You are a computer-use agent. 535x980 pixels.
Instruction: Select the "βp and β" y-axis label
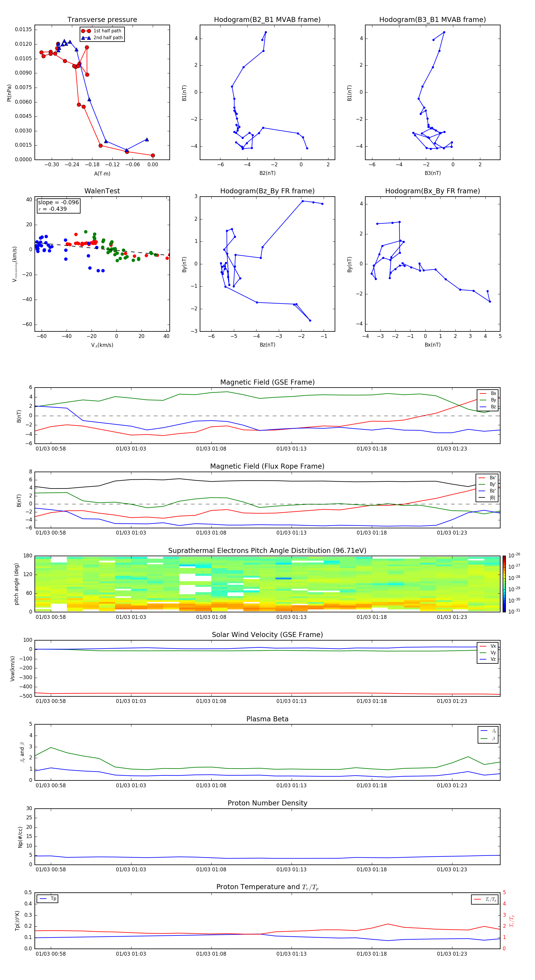22,752
